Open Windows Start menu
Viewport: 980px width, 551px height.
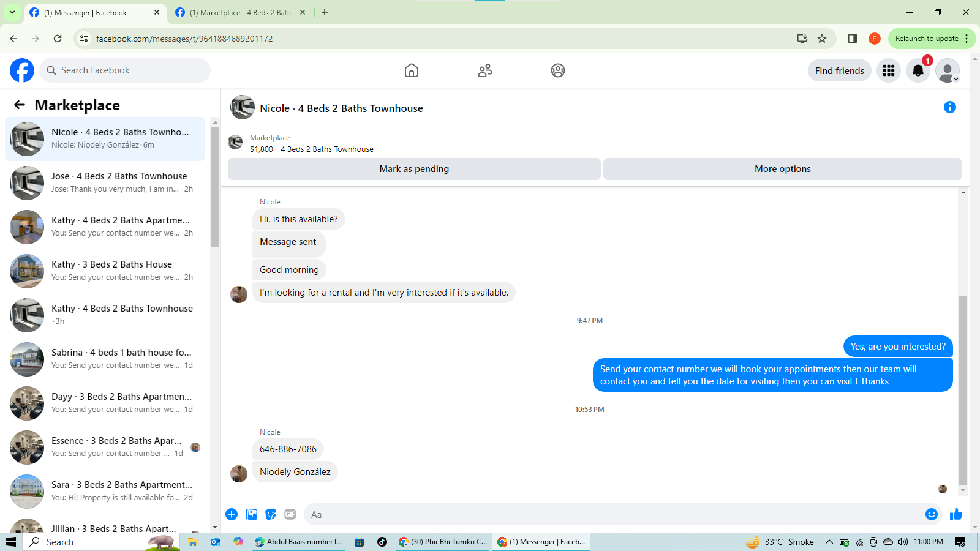click(11, 542)
